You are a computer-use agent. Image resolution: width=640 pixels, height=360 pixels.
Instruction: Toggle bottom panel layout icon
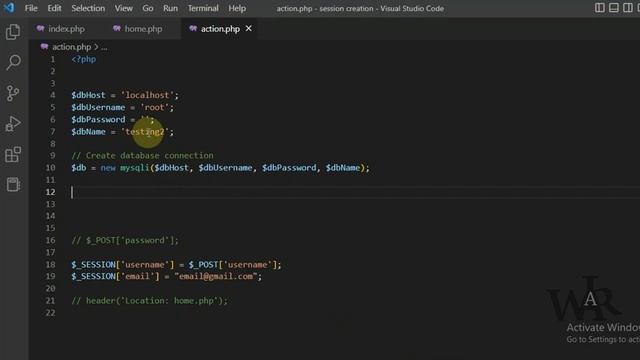tap(614, 8)
